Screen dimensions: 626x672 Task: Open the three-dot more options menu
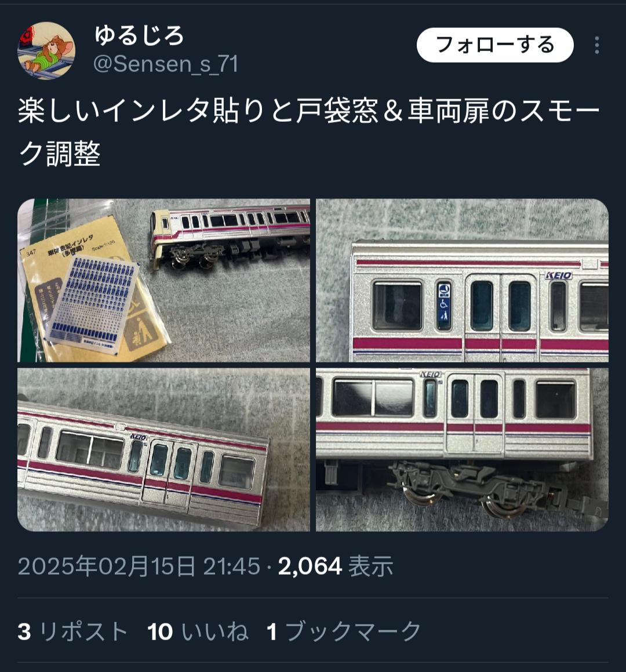(x=597, y=45)
